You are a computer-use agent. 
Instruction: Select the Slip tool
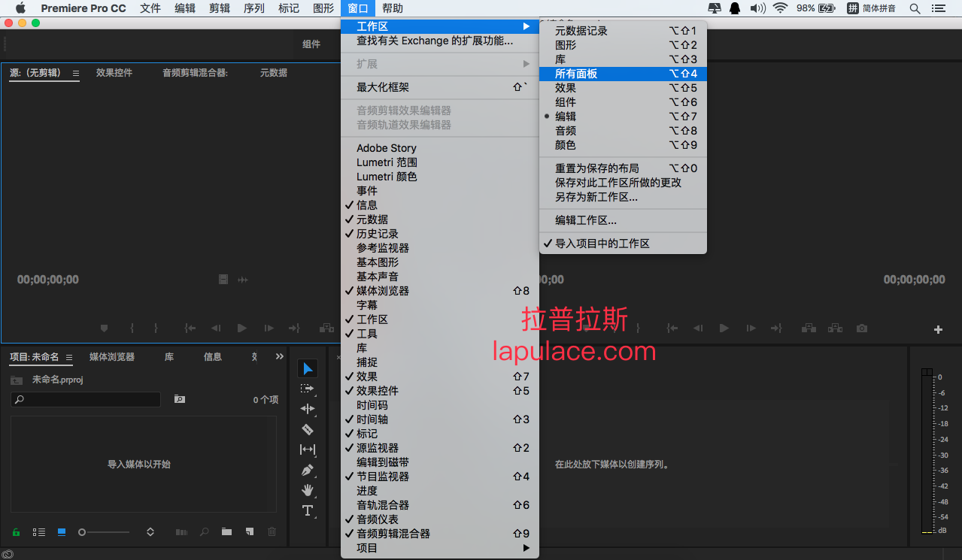pos(308,450)
